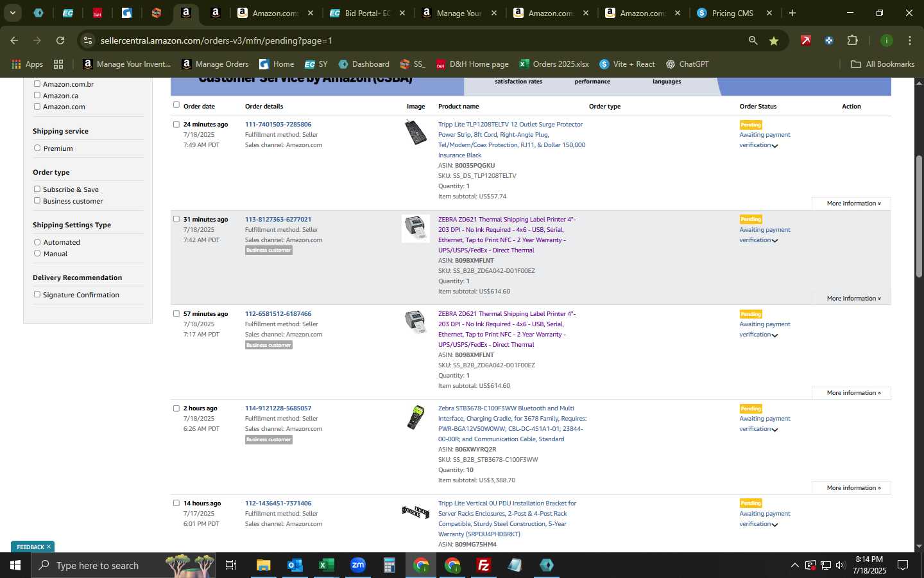Click the address bar zoom magnifier icon

[x=753, y=40]
